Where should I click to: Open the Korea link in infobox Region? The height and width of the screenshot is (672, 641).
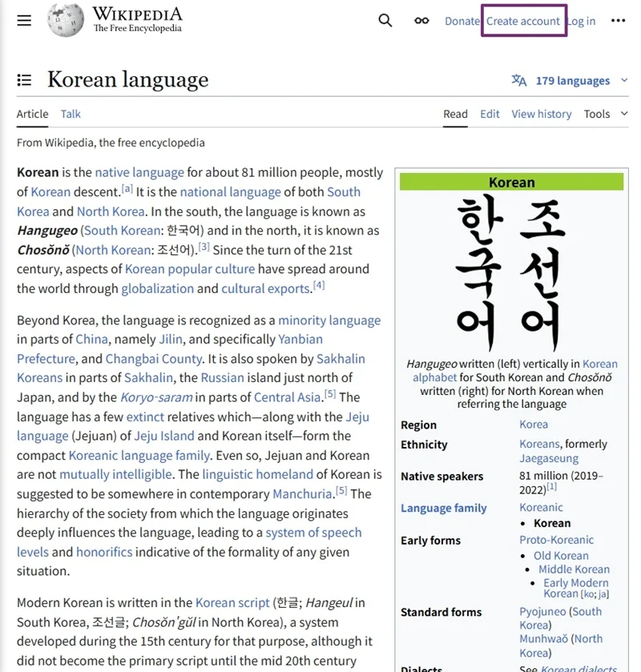pyautogui.click(x=534, y=425)
